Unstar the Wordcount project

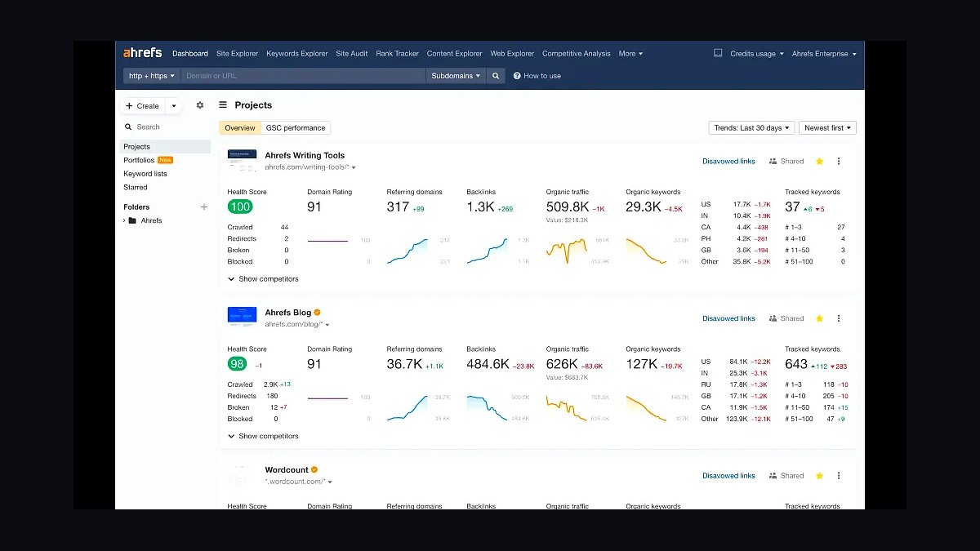819,476
